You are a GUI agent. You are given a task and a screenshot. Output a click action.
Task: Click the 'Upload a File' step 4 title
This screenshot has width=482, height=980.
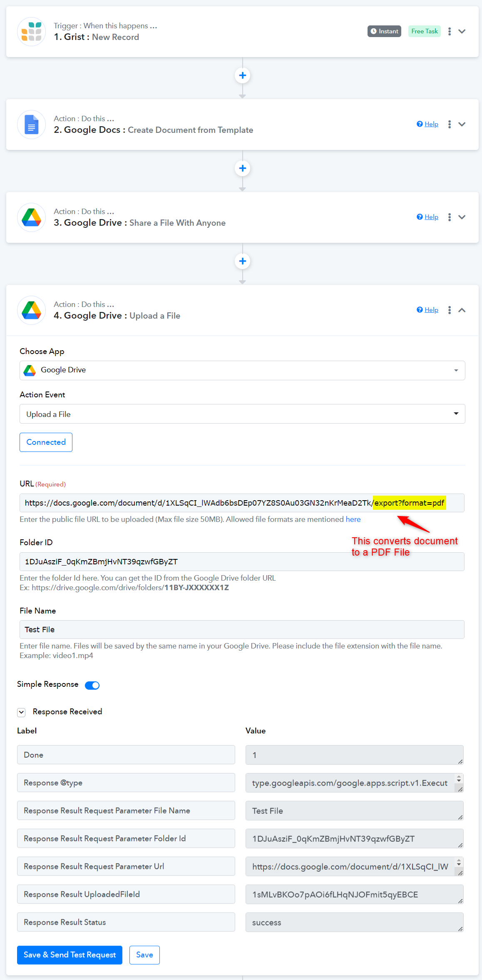click(x=155, y=316)
